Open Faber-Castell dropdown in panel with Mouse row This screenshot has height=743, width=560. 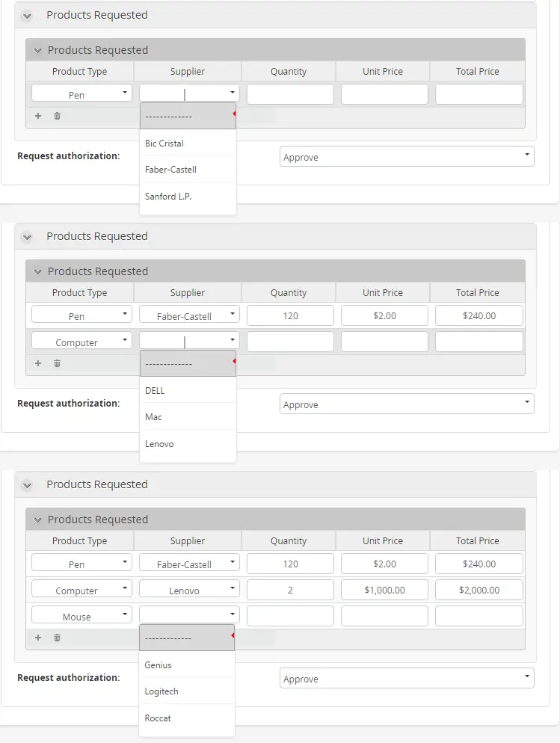tap(189, 562)
